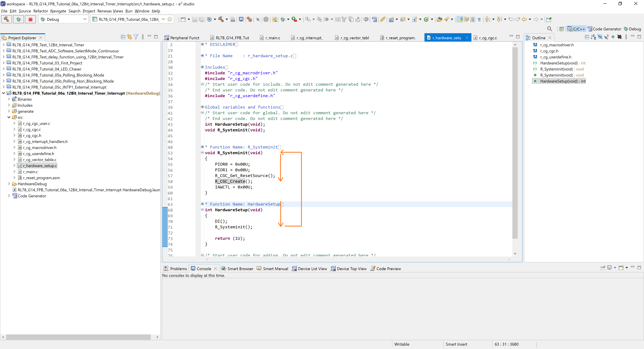Toggle Hide Fields filter in Outline

600,37
